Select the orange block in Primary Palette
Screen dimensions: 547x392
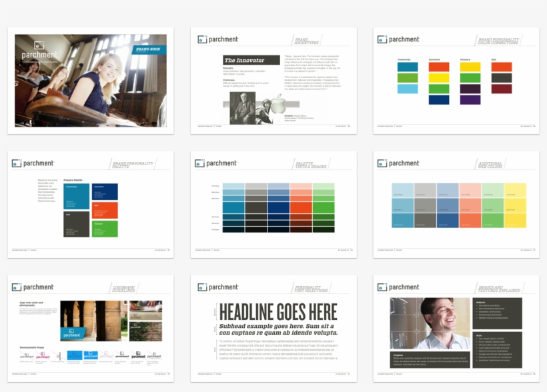click(x=105, y=210)
